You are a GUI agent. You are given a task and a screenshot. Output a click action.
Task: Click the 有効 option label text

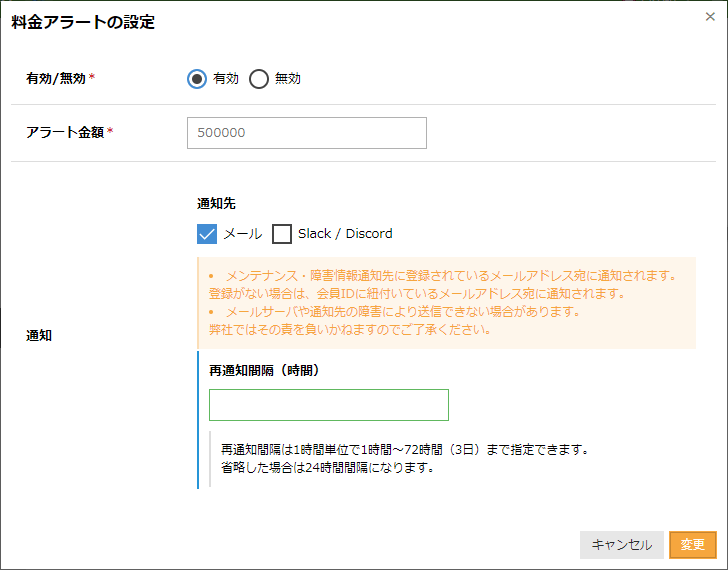[x=226, y=79]
